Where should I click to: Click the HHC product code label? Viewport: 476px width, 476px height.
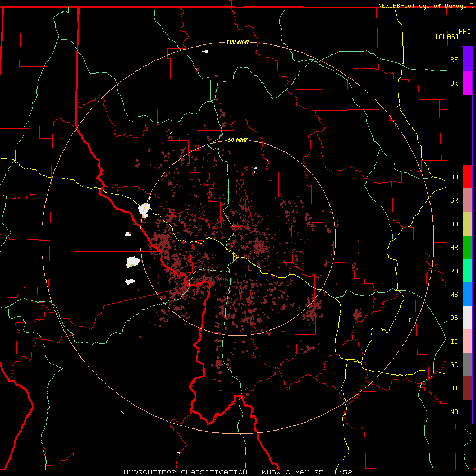pos(464,32)
